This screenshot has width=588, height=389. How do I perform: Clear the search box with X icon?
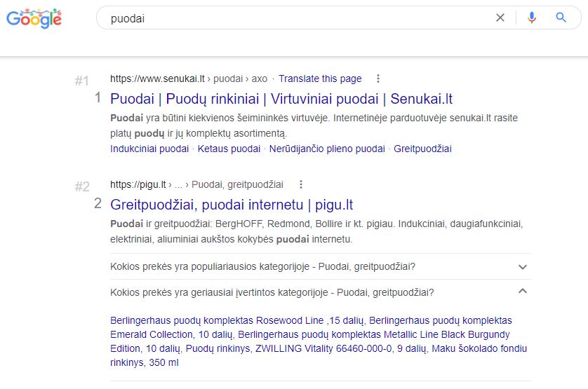500,18
